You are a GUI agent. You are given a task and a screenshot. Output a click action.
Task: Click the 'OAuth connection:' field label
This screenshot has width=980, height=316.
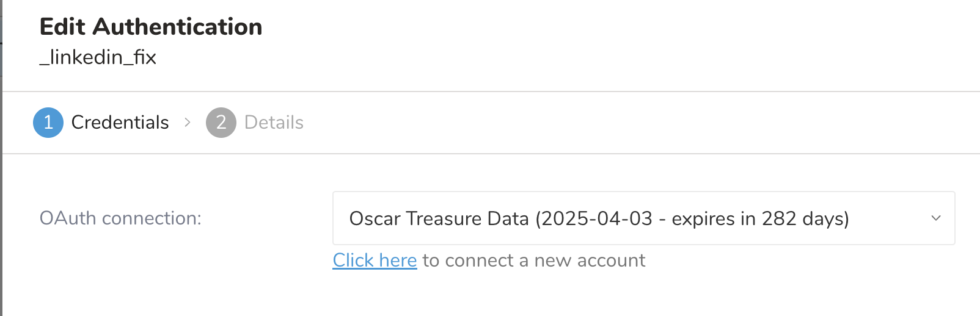coord(120,218)
